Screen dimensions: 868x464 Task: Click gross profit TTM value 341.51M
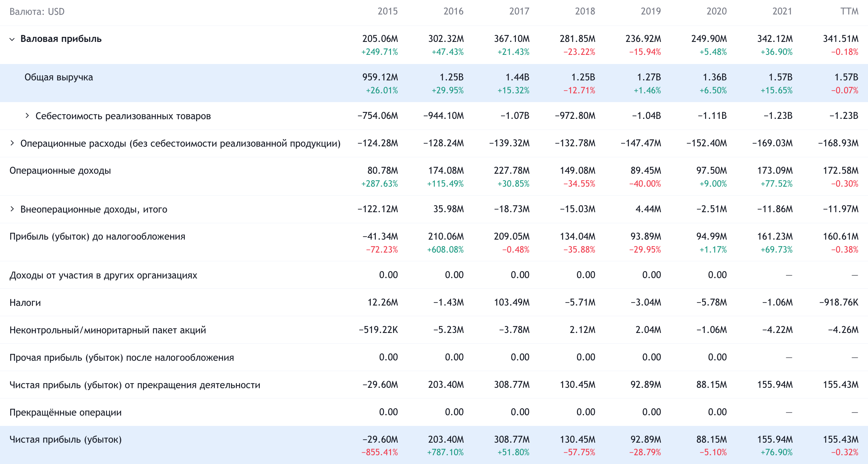[x=841, y=39]
